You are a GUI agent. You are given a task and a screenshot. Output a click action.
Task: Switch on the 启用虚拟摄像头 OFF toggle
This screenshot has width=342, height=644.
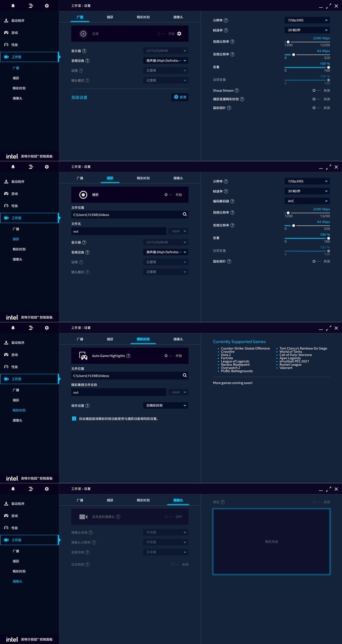pos(168,517)
